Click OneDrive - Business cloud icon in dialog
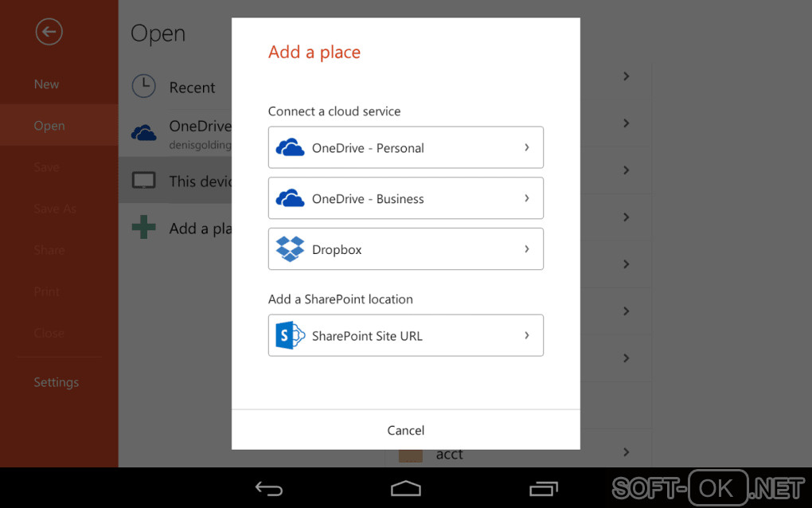The width and height of the screenshot is (812, 508). 290,198
